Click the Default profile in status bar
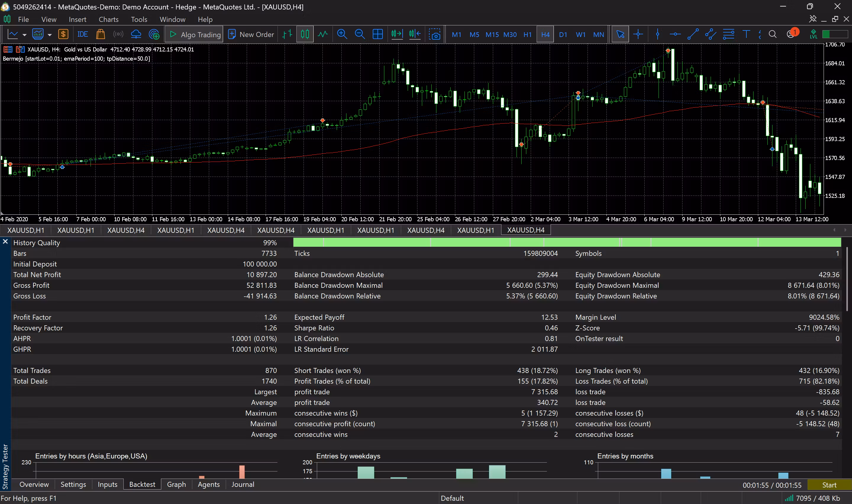852x504 pixels. coord(452,498)
